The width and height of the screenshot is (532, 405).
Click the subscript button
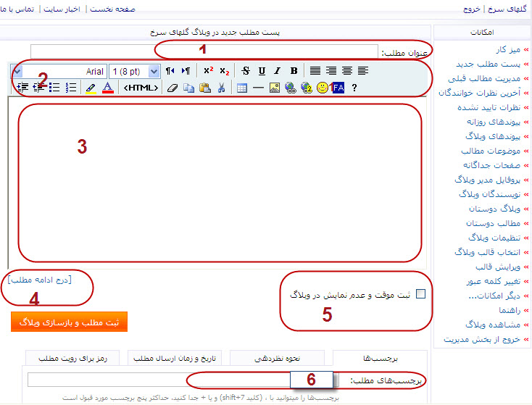pyautogui.click(x=224, y=71)
